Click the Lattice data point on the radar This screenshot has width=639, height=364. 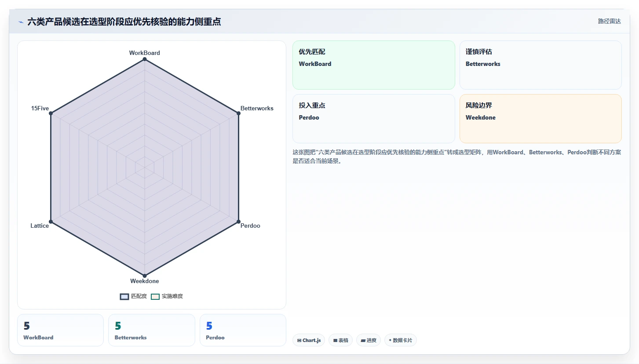[51, 221]
